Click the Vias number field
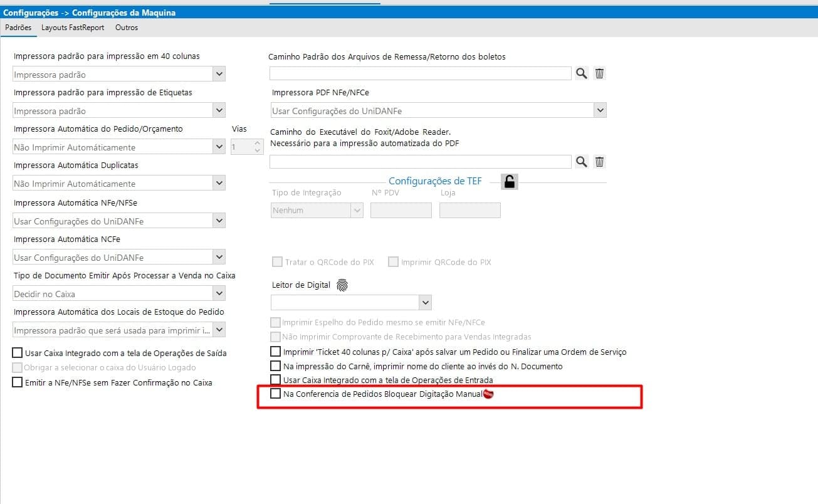Screen dimensions: 818x504 241,147
